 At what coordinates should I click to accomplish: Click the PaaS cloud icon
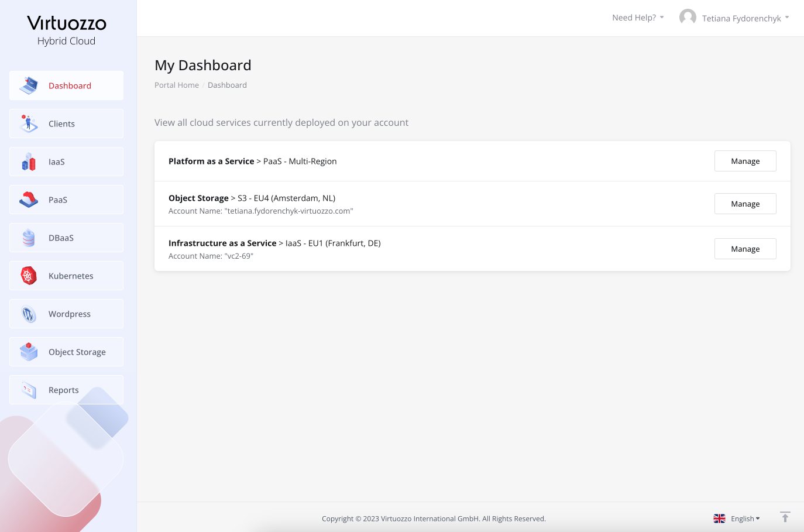point(29,200)
